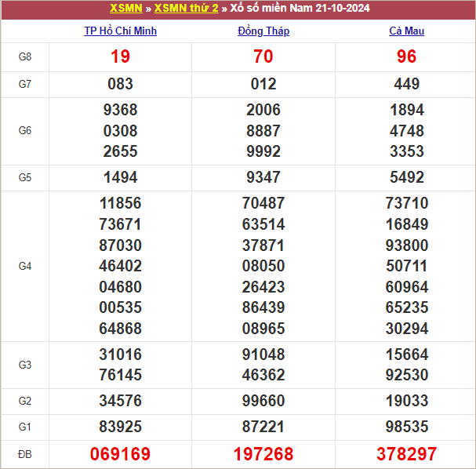The image size is (476, 469).
Task: Click G4 number 63514
Action: pyautogui.click(x=263, y=224)
